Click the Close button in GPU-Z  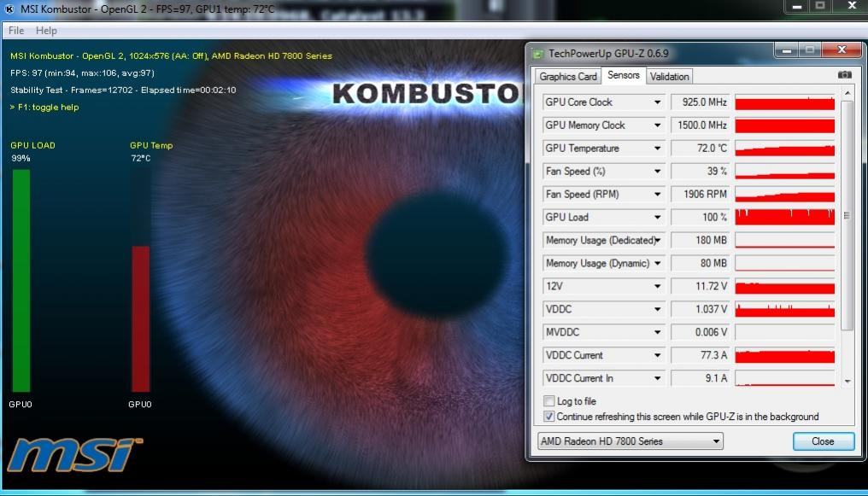click(x=824, y=441)
